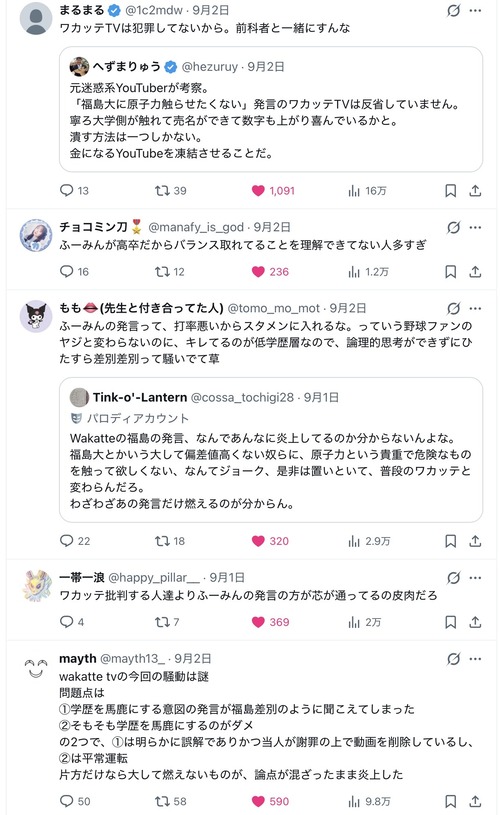Screen dimensions: 500x815
Task: Share まるまる's post
Action: coord(475,191)
